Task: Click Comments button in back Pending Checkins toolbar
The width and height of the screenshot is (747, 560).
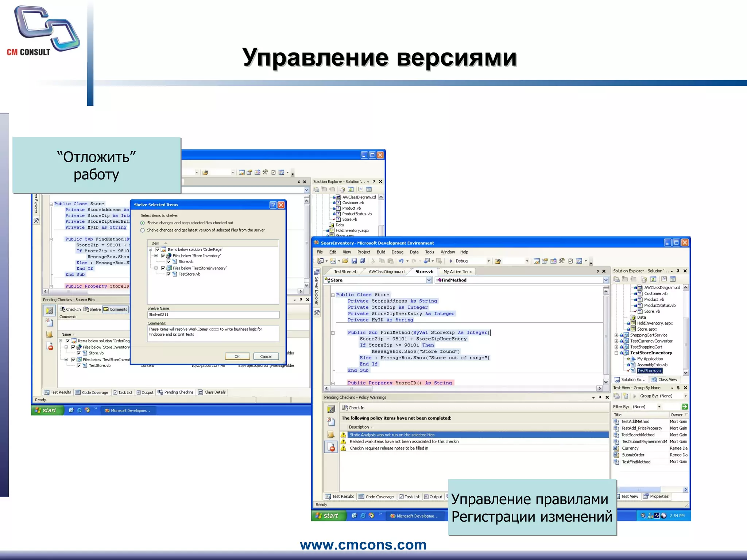Action: click(x=115, y=310)
